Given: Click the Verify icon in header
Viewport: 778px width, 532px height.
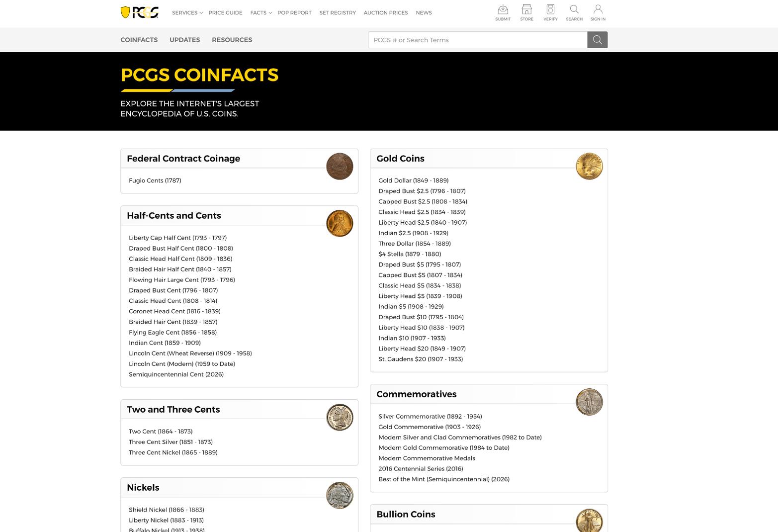Looking at the screenshot, I should (550, 12).
